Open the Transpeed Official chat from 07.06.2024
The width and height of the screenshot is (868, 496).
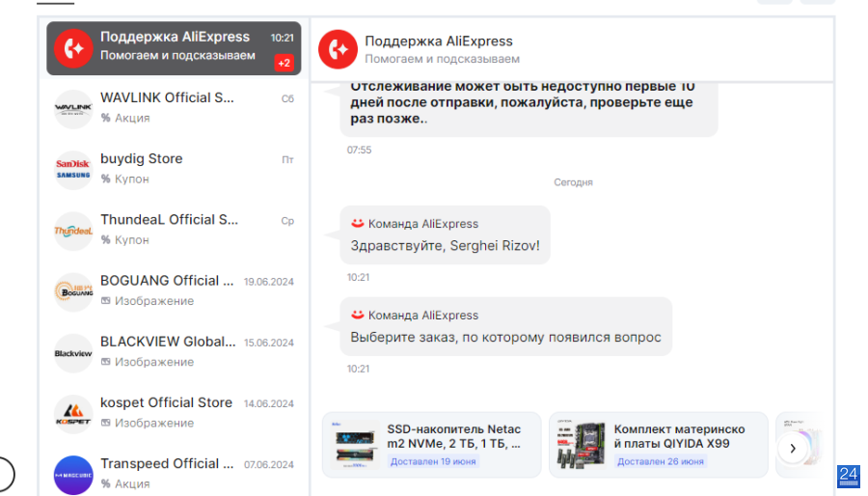click(x=174, y=473)
